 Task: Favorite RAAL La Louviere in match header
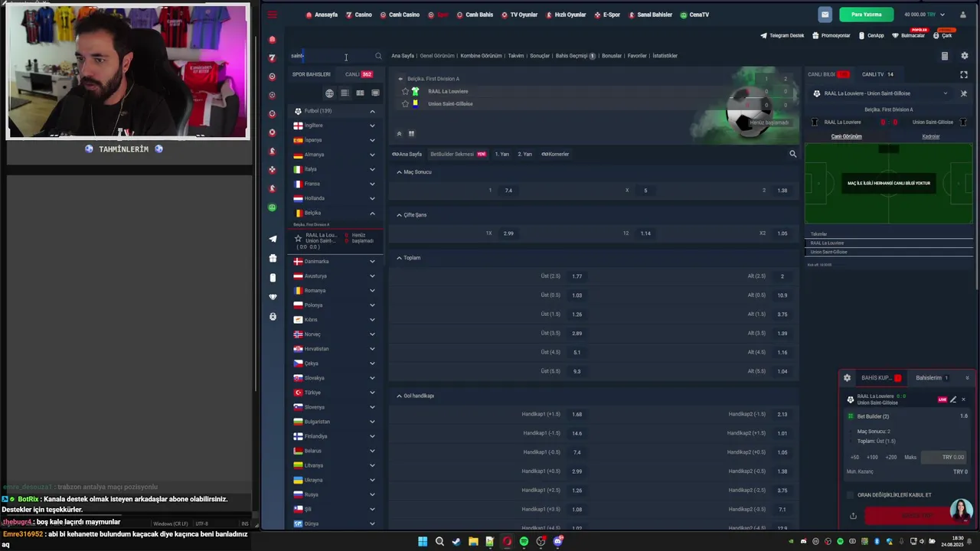pos(405,91)
